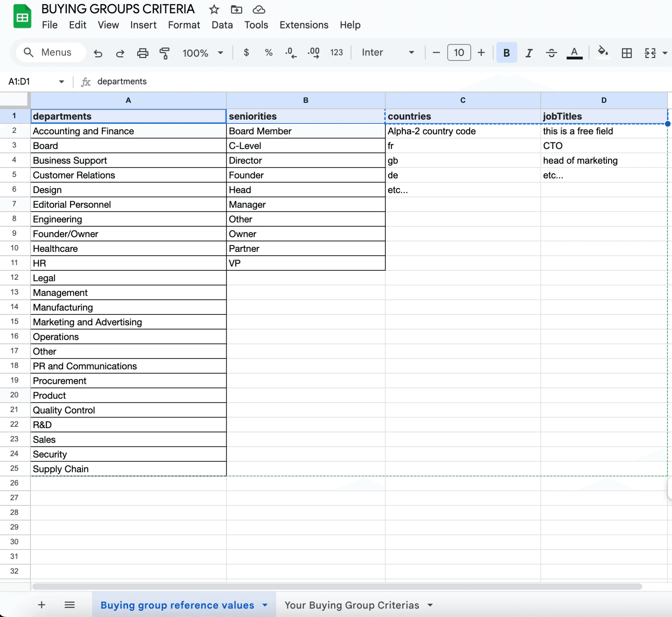Select the cell head of marketing
The image size is (672, 617).
tap(604, 160)
